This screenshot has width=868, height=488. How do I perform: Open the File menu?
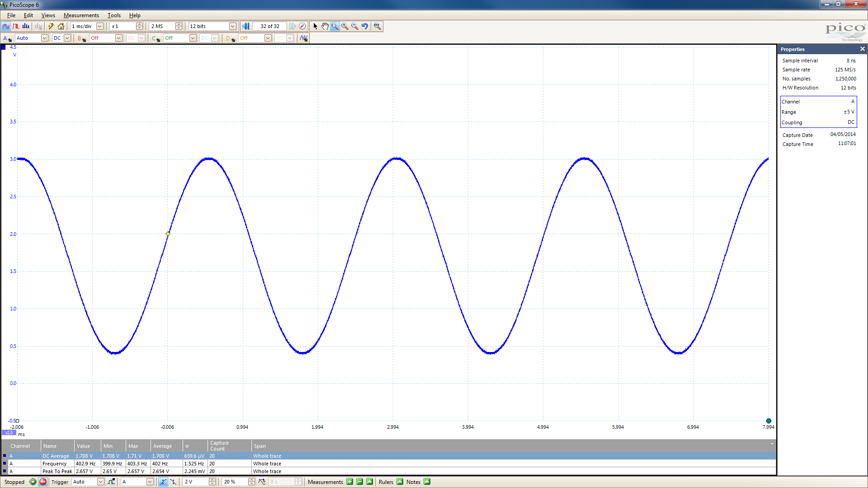(x=11, y=15)
